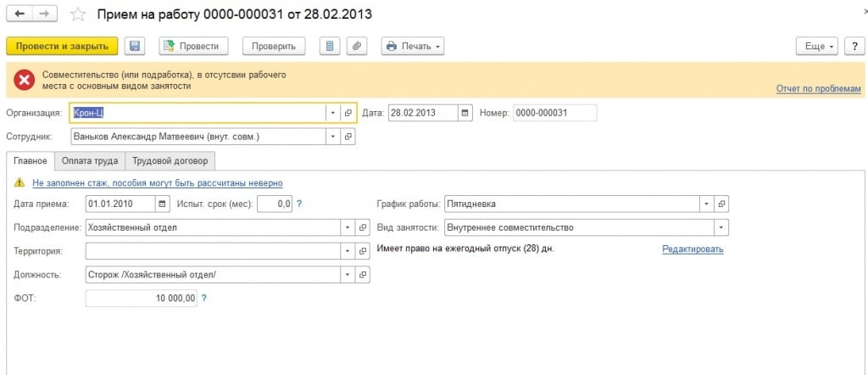
Task: Open attached files paperclip icon
Action: click(x=357, y=47)
